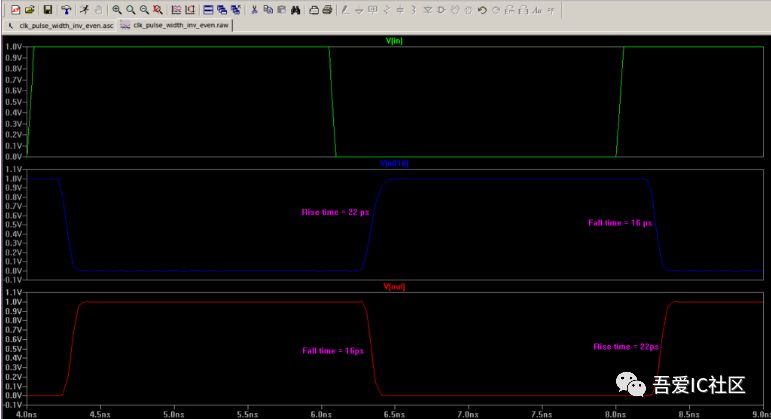Click the 5.0ns time axis label
Image resolution: width=771 pixels, height=419 pixels.
(x=174, y=414)
